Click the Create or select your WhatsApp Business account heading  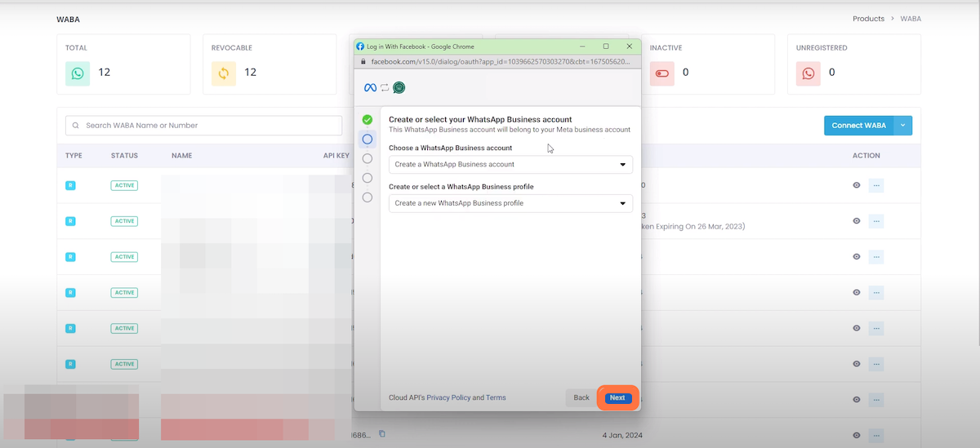[x=480, y=119]
